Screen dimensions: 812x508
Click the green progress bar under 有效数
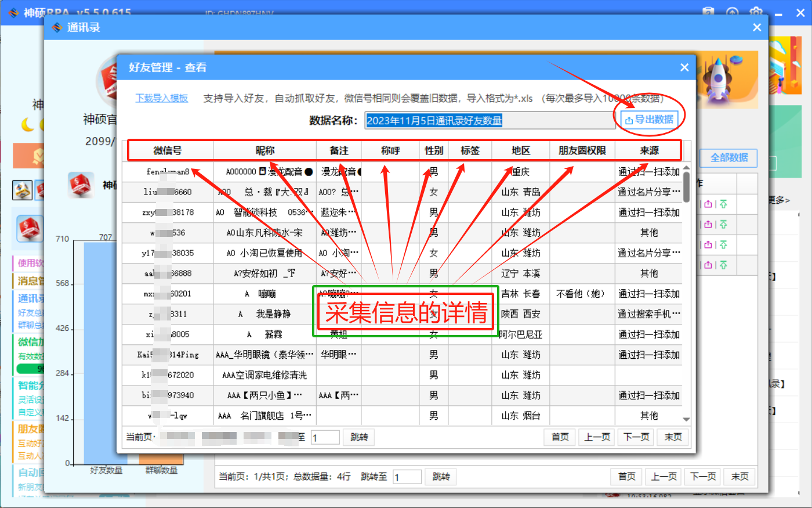29,368
